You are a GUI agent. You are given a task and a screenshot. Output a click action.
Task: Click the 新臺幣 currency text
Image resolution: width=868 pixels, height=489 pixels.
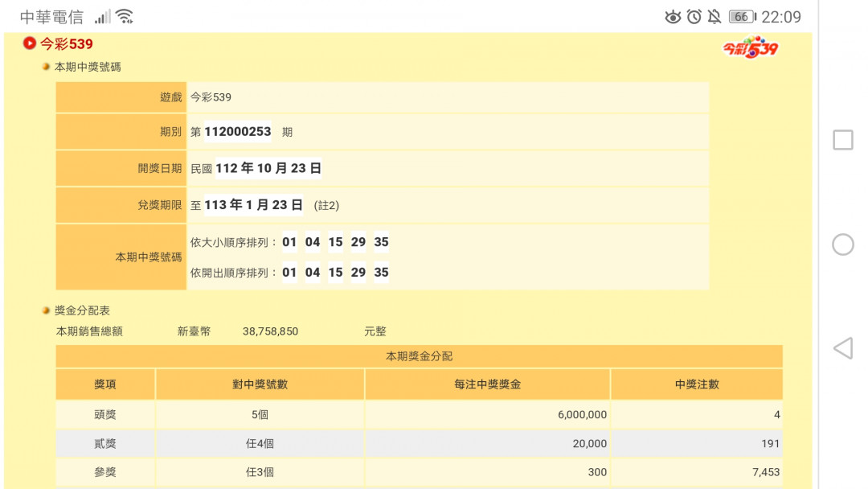[x=194, y=331]
